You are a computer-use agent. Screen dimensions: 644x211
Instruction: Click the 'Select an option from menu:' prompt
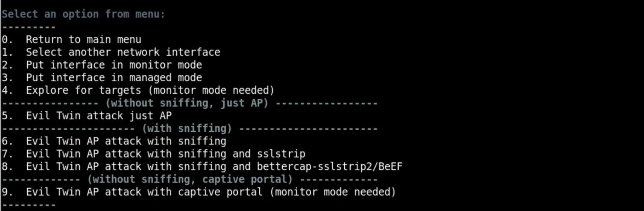[x=83, y=14]
